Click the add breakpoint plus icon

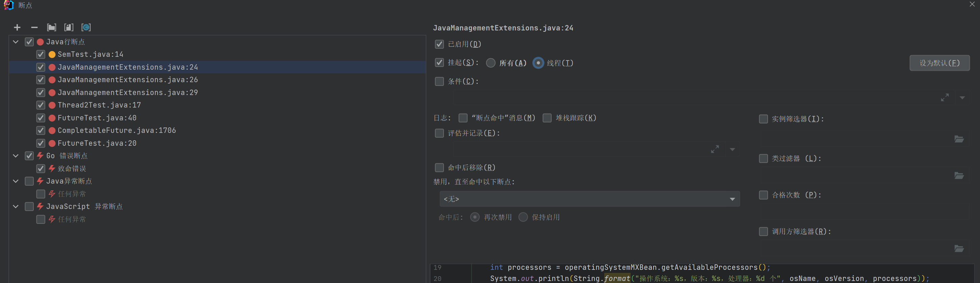click(x=17, y=27)
